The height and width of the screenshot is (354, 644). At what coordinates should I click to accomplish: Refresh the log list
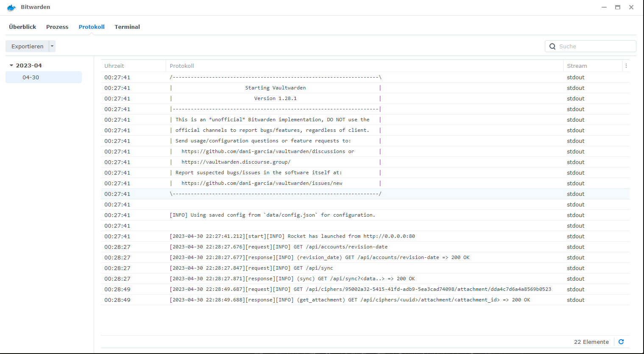[x=621, y=342]
